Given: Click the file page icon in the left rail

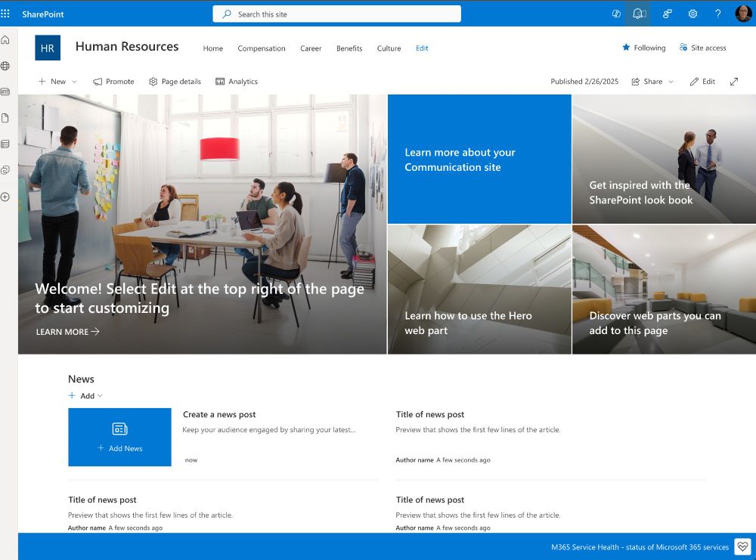Looking at the screenshot, I should 5,118.
